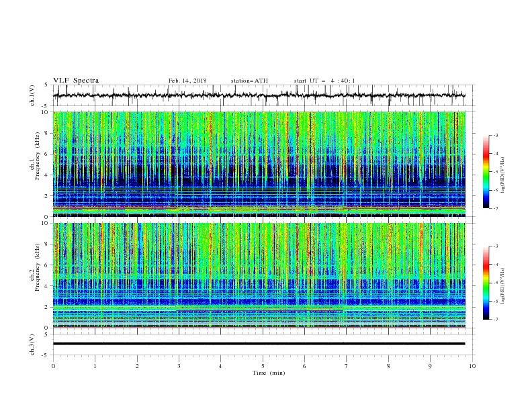
Task: Click the time axis tick label '10'
Action: tap(472, 366)
